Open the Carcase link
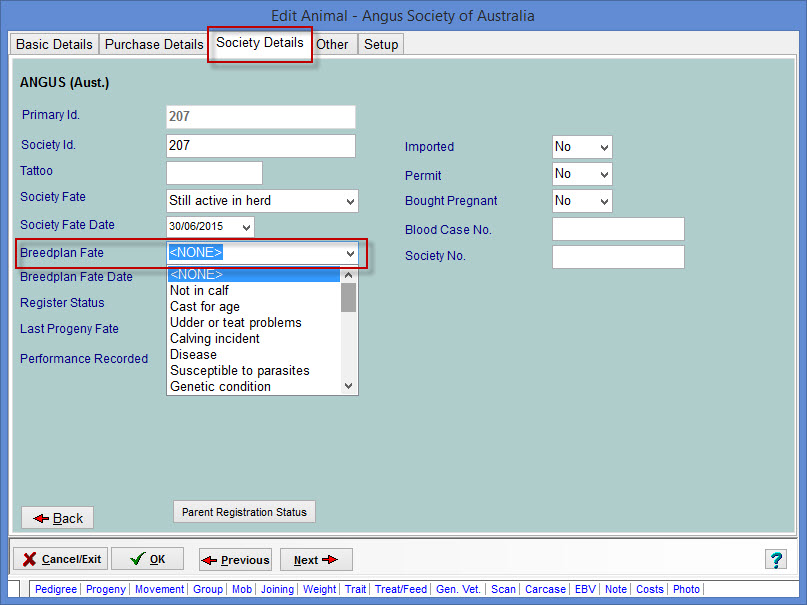Viewport: 807px width, 605px height. pyautogui.click(x=545, y=589)
